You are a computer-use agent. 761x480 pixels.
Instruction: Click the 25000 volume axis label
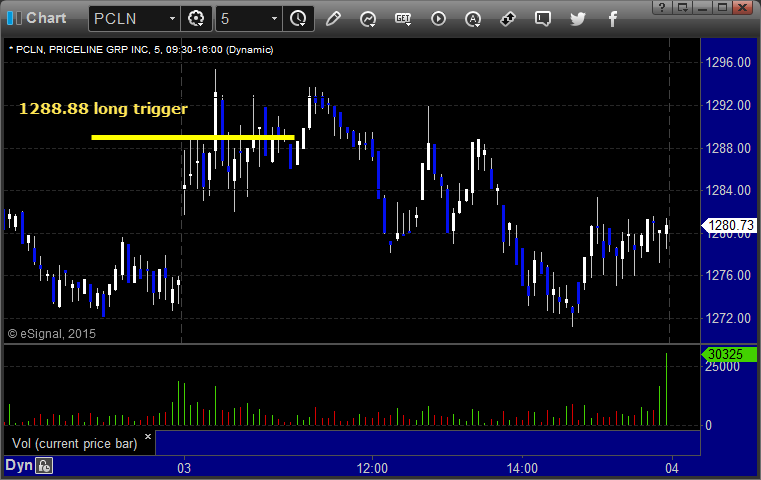(x=722, y=367)
